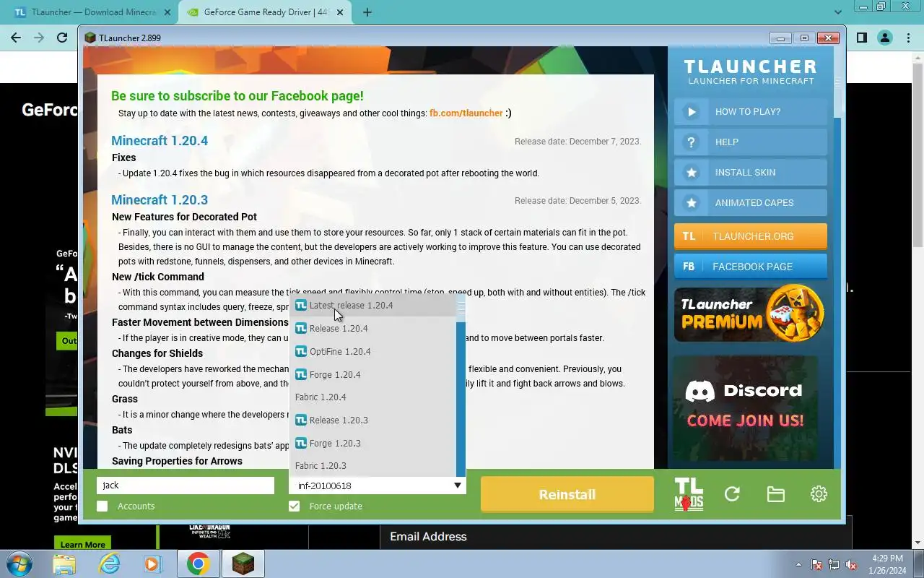Show hidden tray icons arrow
Screen dimensions: 924x578
point(798,564)
